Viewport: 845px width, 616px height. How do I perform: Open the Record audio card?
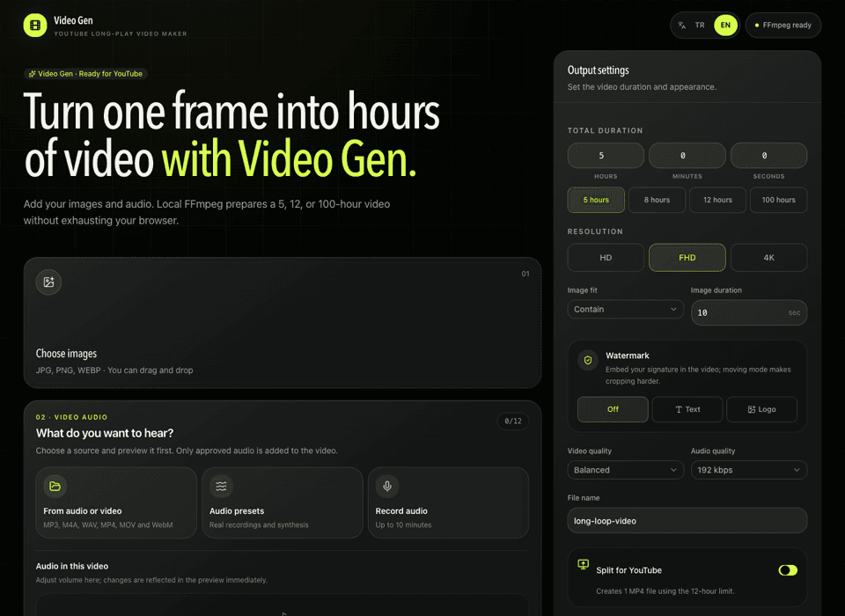(448, 502)
